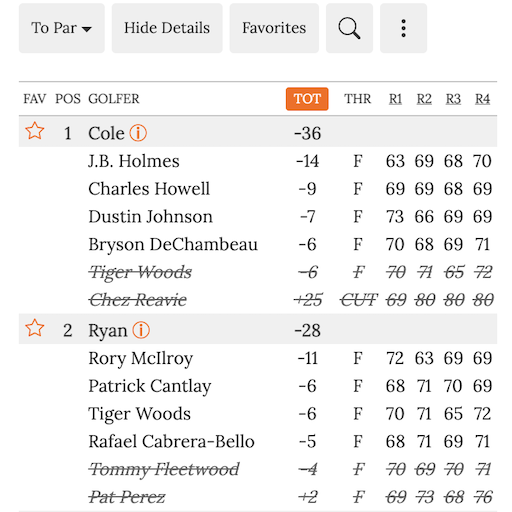Select golfer Dustin Johnson
The height and width of the screenshot is (512, 512).
[150, 217]
